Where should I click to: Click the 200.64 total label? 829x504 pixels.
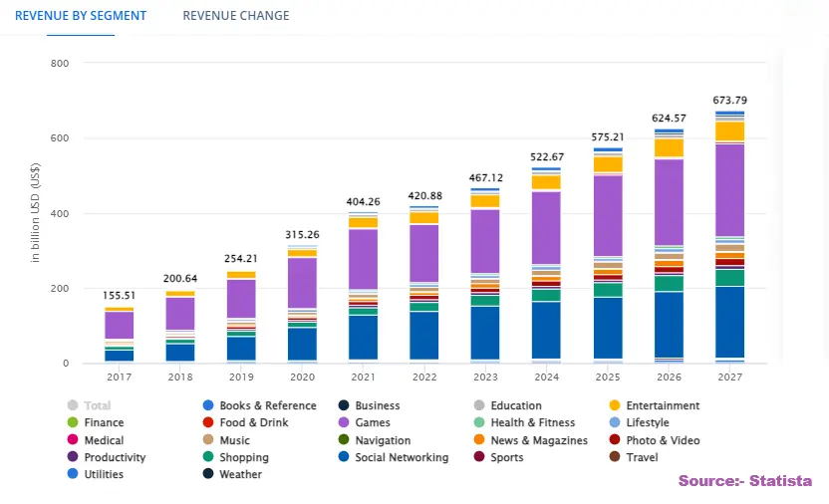click(180, 279)
